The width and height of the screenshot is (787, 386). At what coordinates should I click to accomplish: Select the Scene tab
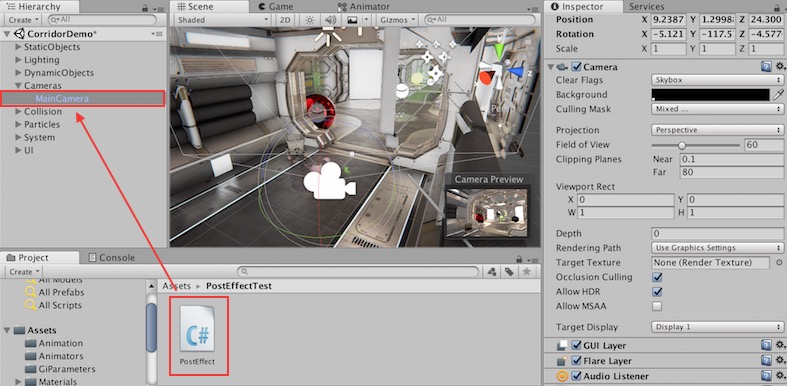[209, 7]
